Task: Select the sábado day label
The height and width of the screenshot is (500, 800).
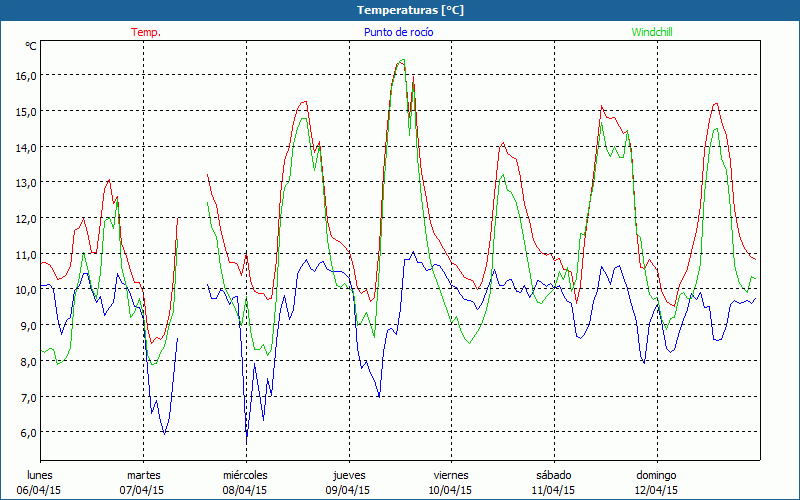Action: (553, 475)
